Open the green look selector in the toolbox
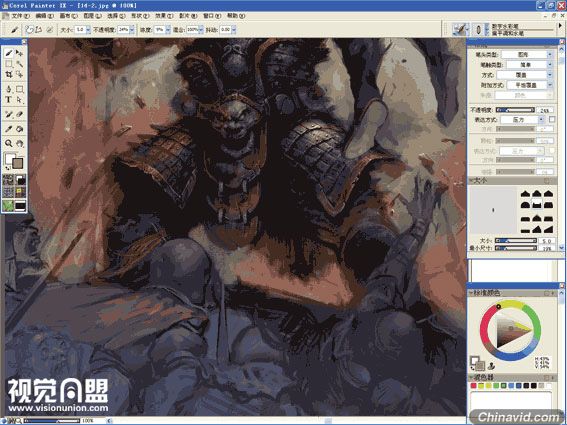The height and width of the screenshot is (425, 567). click(9, 206)
